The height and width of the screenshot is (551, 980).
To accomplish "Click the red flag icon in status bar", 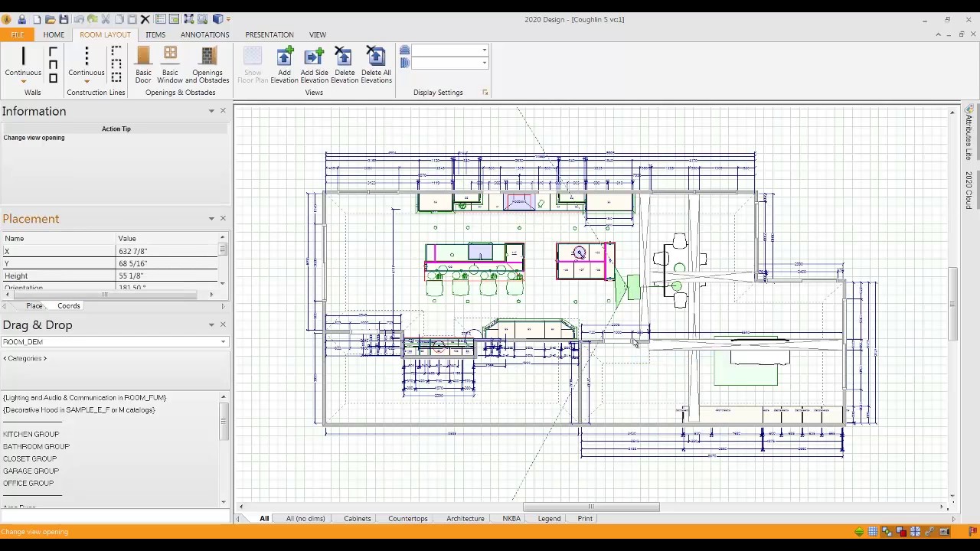I will (x=972, y=532).
